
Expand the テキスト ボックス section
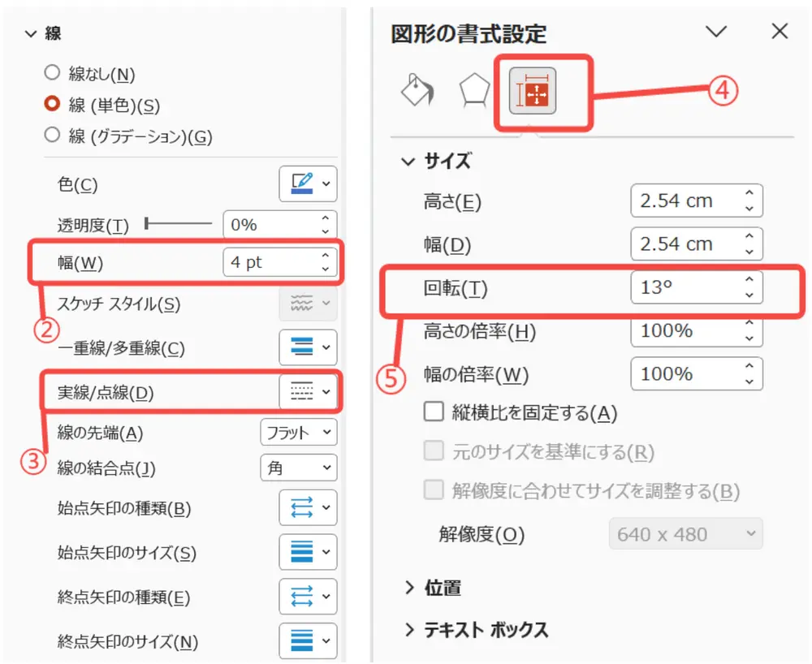tap(409, 630)
